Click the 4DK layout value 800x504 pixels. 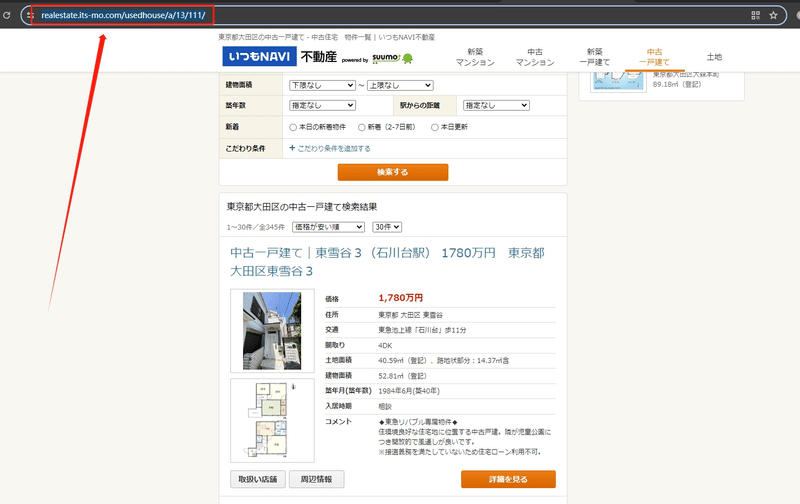pyautogui.click(x=385, y=345)
